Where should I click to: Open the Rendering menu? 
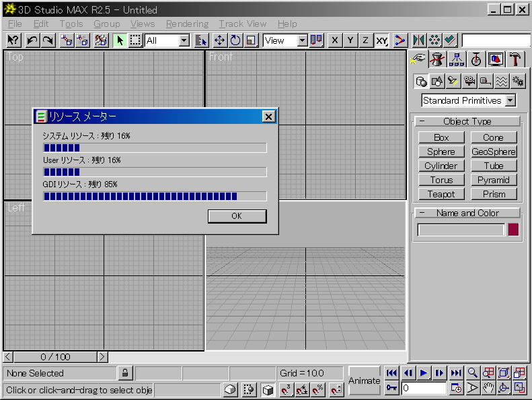coord(187,24)
